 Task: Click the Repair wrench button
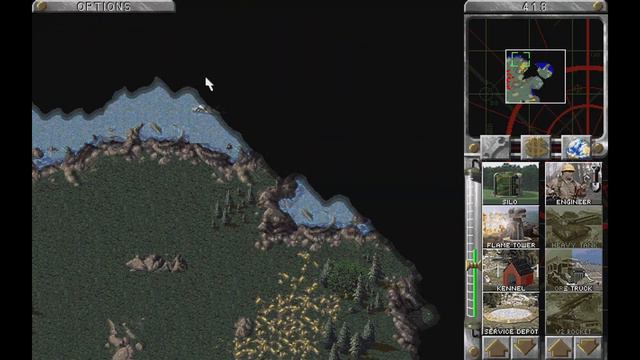(x=495, y=147)
